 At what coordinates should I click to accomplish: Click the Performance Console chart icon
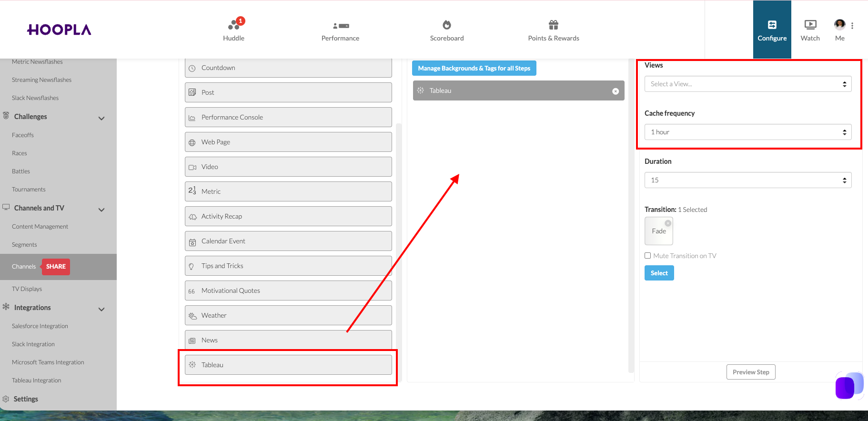(192, 118)
